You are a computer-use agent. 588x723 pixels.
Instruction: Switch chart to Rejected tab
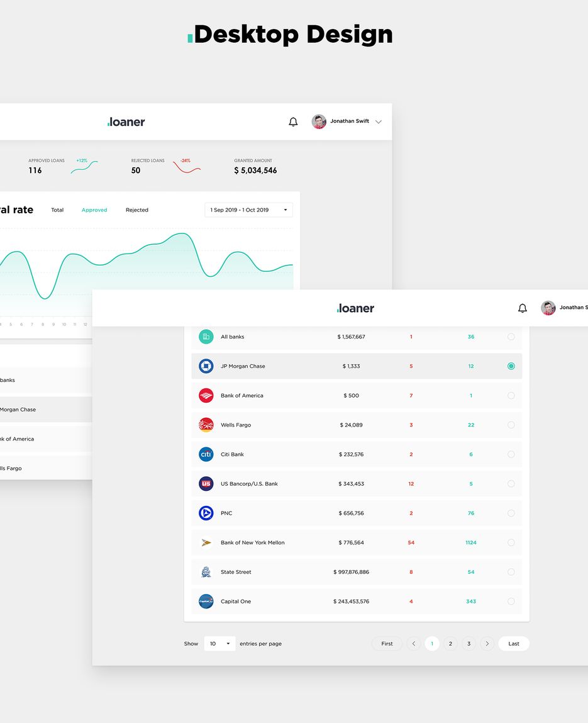137,210
